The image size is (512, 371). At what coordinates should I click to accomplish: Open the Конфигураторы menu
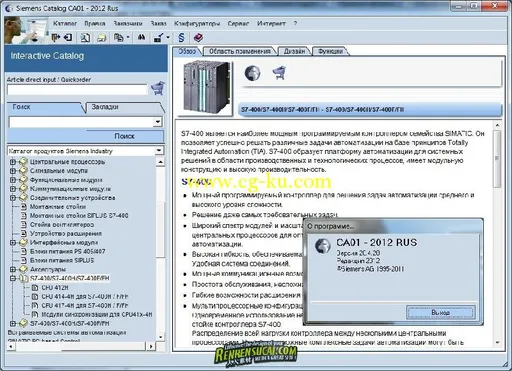click(197, 24)
